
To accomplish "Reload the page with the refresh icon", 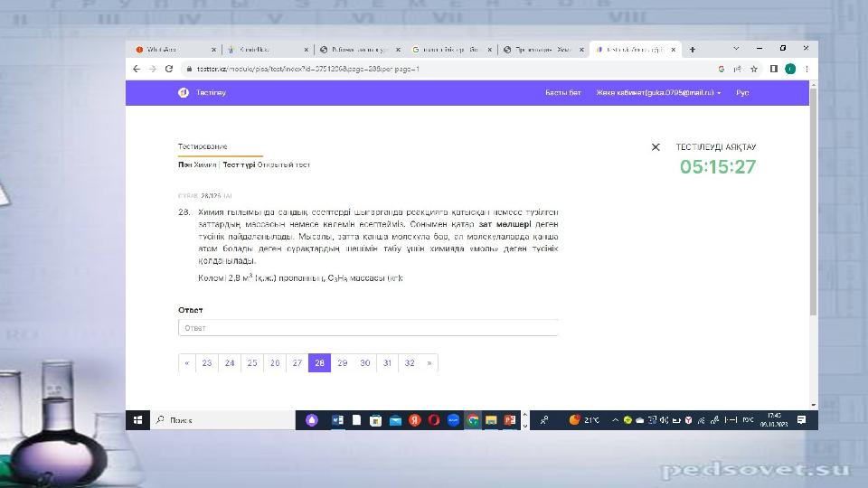I will [169, 70].
